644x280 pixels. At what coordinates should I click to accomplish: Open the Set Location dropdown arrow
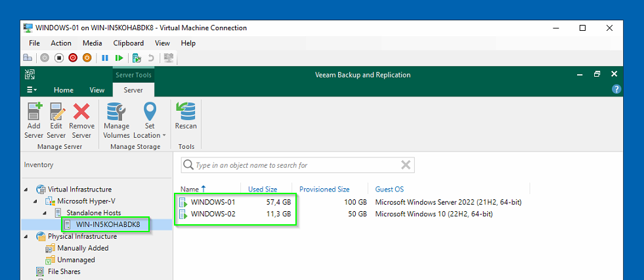click(x=164, y=135)
